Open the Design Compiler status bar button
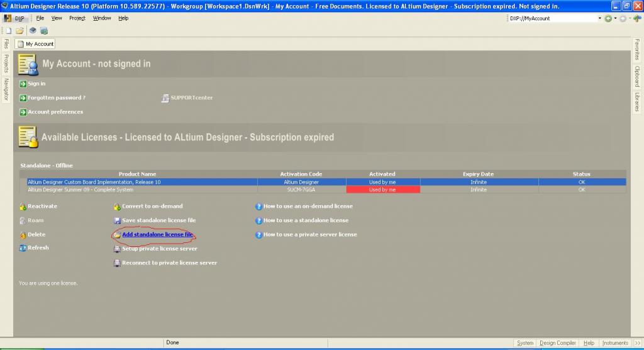The width and height of the screenshot is (644, 350). (557, 343)
